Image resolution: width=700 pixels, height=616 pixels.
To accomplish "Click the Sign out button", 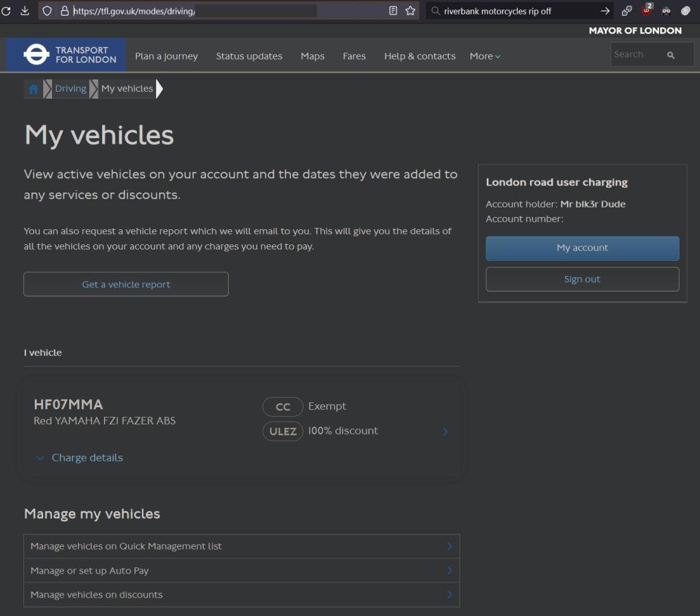I will pos(582,279).
